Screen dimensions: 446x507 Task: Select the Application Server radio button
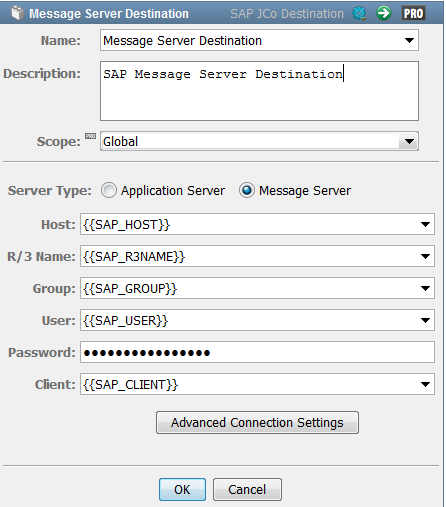[x=109, y=191]
